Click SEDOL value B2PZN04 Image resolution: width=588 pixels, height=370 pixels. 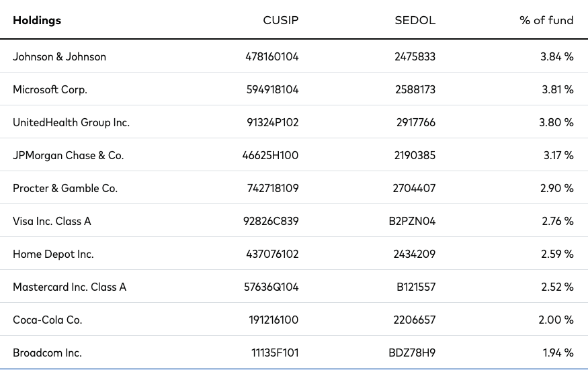[x=412, y=221]
